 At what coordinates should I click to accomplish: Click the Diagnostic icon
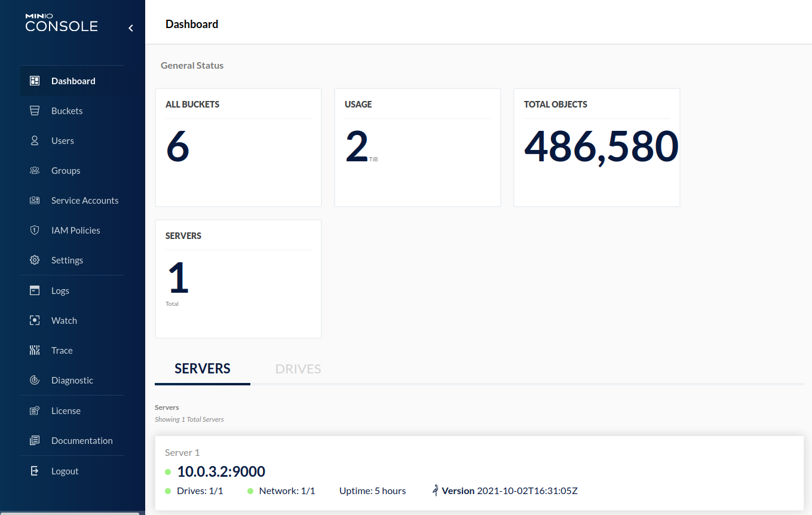(x=35, y=380)
